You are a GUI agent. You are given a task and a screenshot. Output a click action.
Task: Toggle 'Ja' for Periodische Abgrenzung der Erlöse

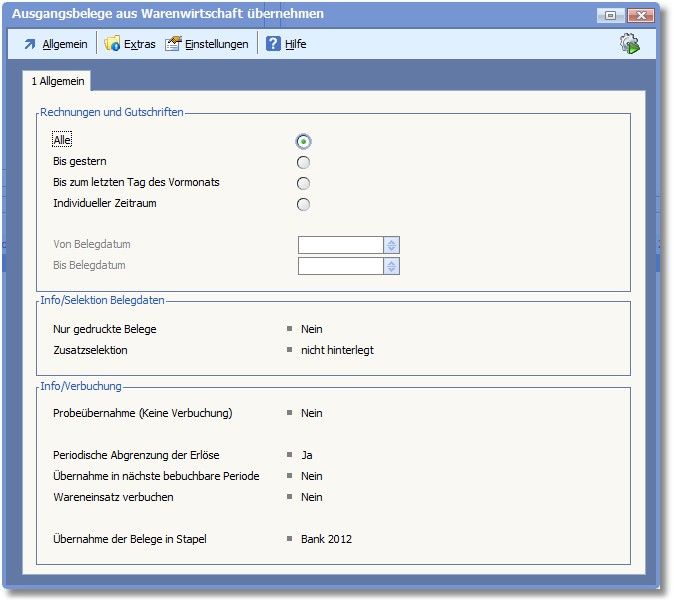coord(307,455)
